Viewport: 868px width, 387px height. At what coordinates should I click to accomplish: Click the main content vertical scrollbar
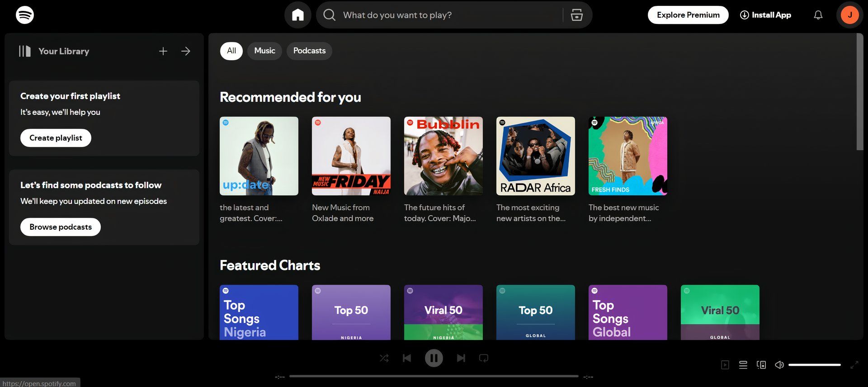pos(860,92)
